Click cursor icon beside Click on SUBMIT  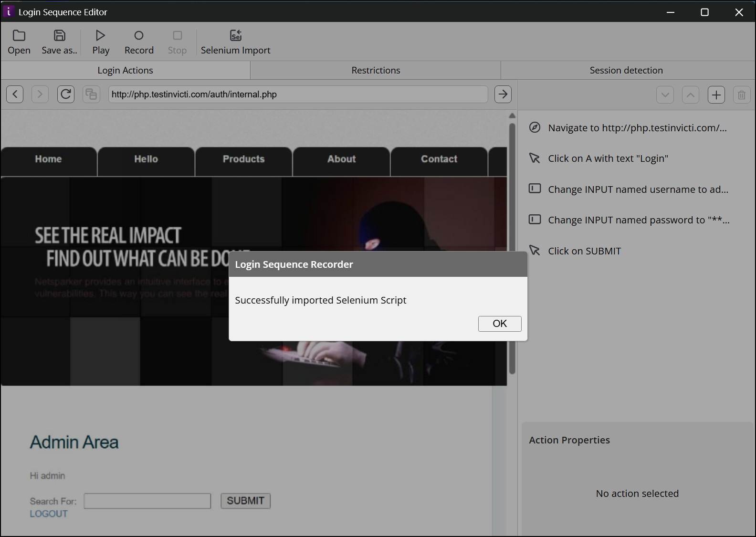[535, 250]
